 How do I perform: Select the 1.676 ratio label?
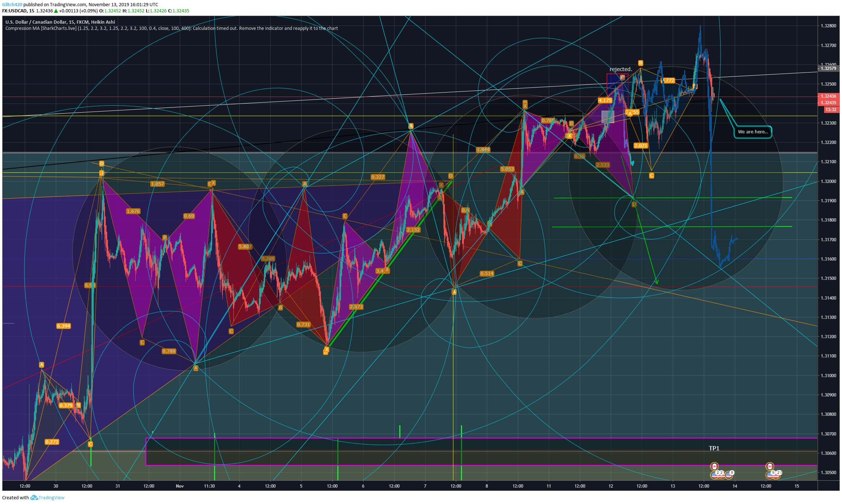click(133, 211)
